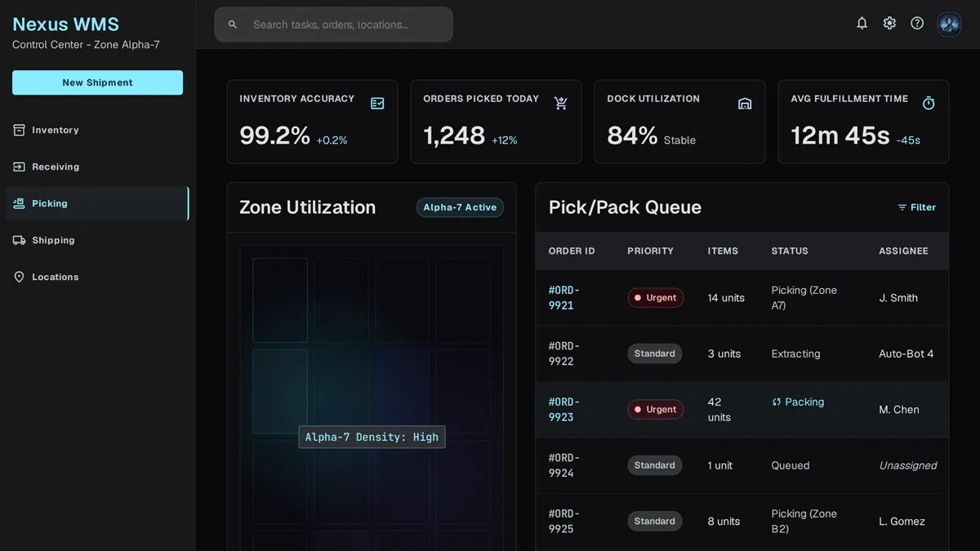This screenshot has width=980, height=551.
Task: Click the assignee Auto-Bot 4
Action: [x=906, y=353]
